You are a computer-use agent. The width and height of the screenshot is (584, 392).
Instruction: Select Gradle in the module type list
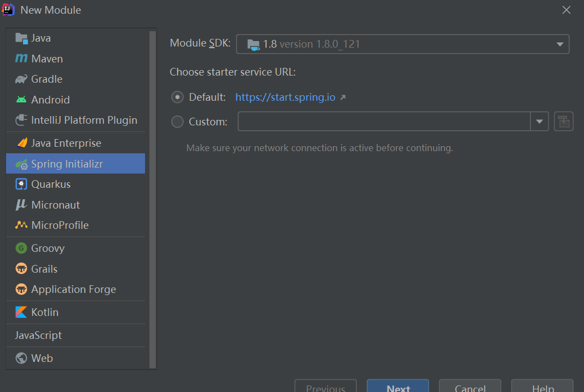[x=76, y=79]
